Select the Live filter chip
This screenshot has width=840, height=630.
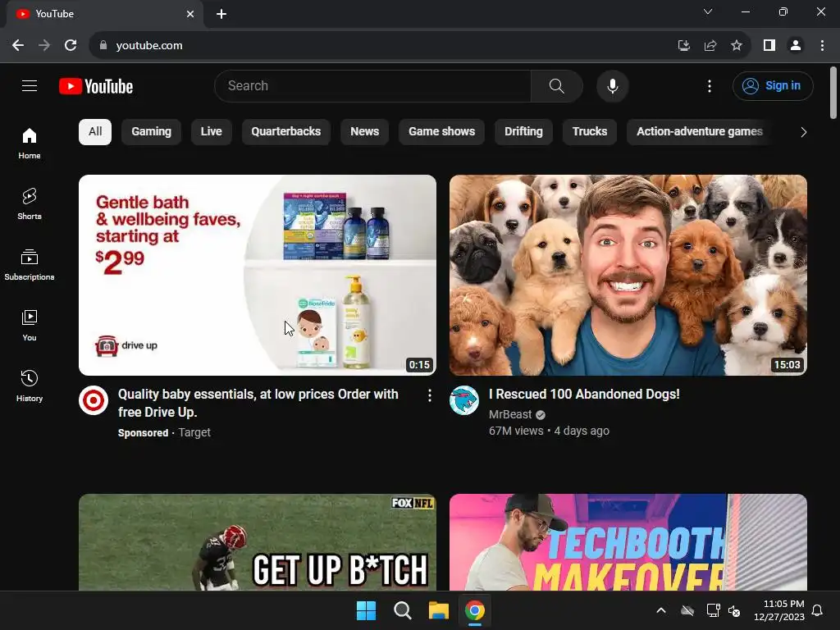click(211, 132)
